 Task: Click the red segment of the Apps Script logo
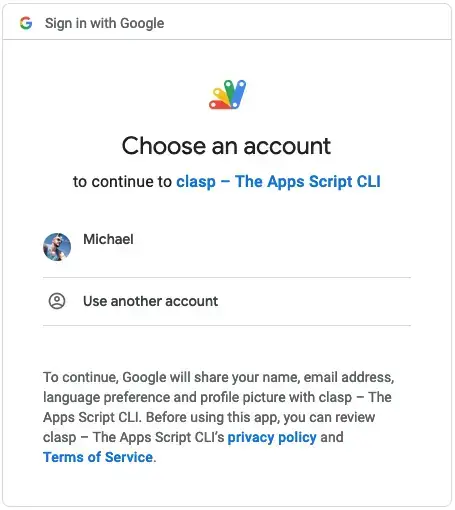coord(218,105)
